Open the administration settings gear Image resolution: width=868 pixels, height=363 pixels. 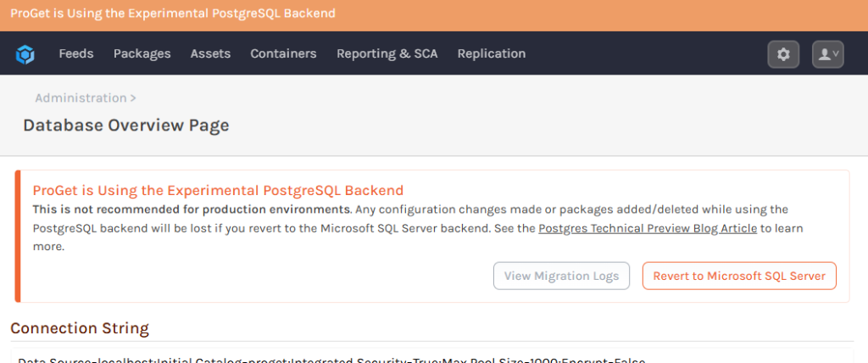[x=783, y=54]
